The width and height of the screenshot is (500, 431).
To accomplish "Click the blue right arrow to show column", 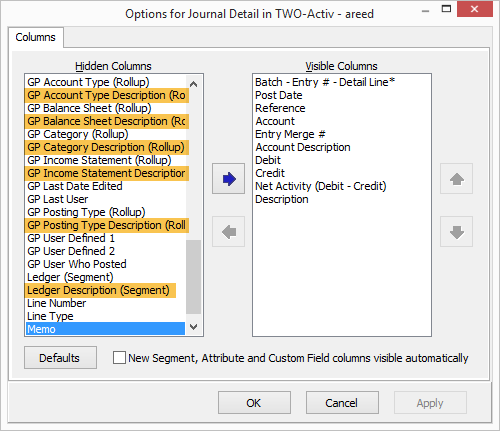I will [x=229, y=179].
